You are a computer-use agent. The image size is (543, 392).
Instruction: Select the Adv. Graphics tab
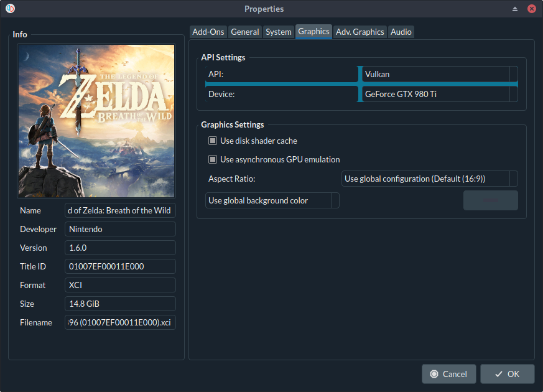[360, 32]
